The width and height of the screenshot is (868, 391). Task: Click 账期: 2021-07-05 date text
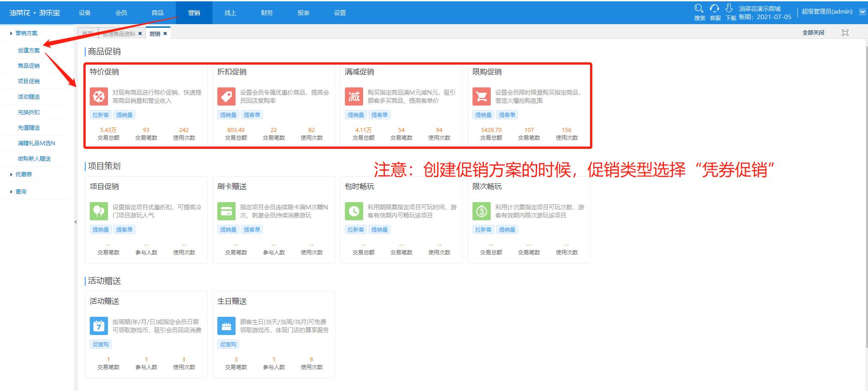765,17
